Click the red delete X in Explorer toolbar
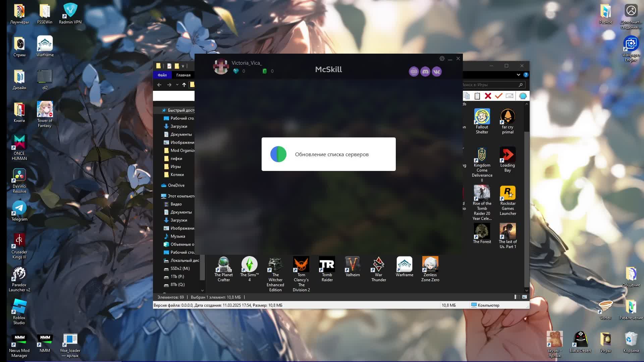Image resolution: width=644 pixels, height=362 pixels. pyautogui.click(x=488, y=96)
